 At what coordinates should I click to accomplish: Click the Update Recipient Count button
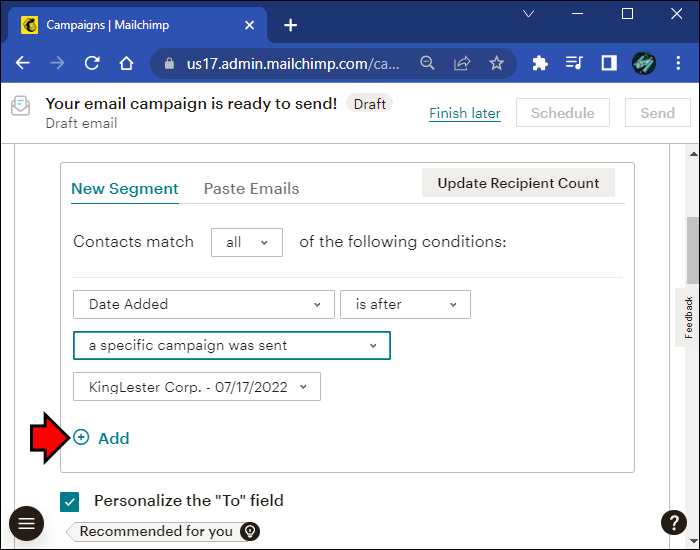coord(518,183)
